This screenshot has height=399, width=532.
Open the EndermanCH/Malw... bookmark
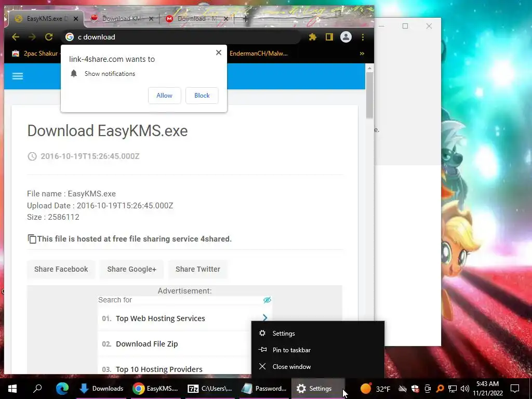259,54
